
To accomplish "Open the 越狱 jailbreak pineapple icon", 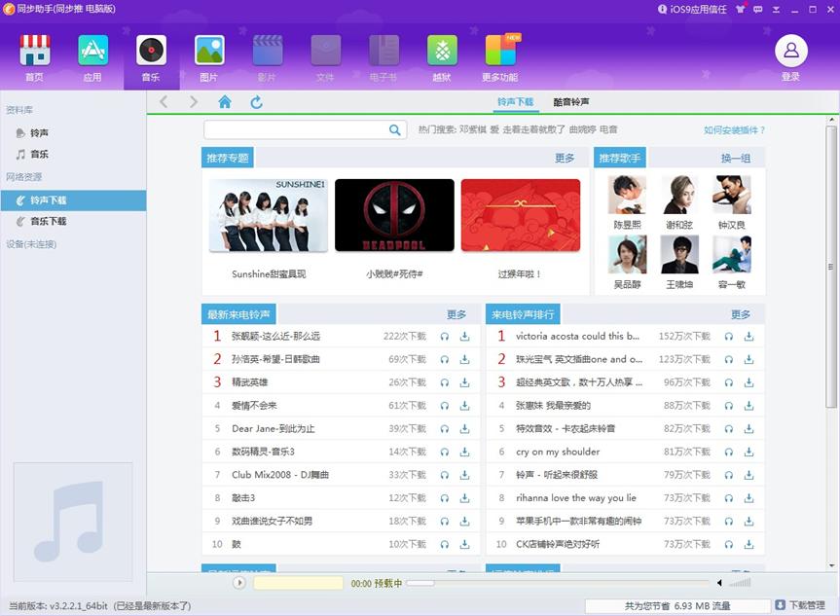I will (x=442, y=51).
